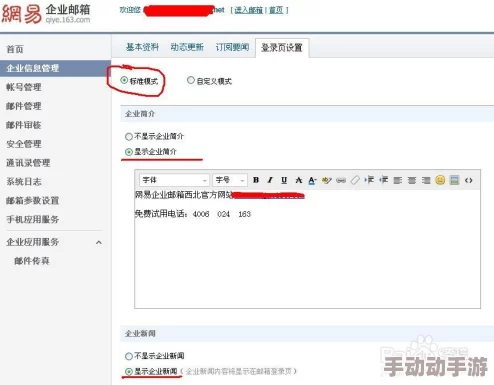Open 邮箱参数设置 in the sidebar
494x385 pixels.
[x=32, y=201]
